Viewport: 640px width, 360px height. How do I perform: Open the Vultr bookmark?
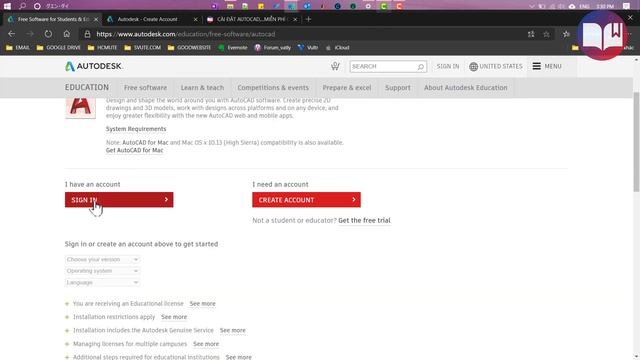click(308, 48)
